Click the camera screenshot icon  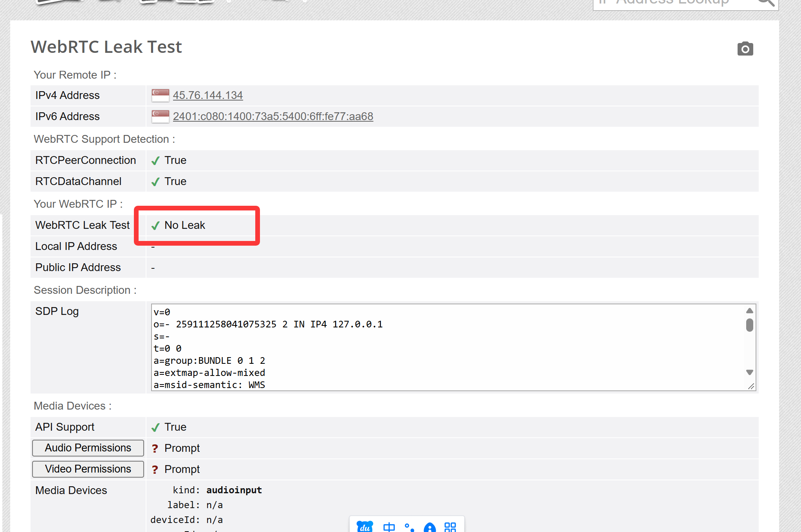[x=745, y=49]
